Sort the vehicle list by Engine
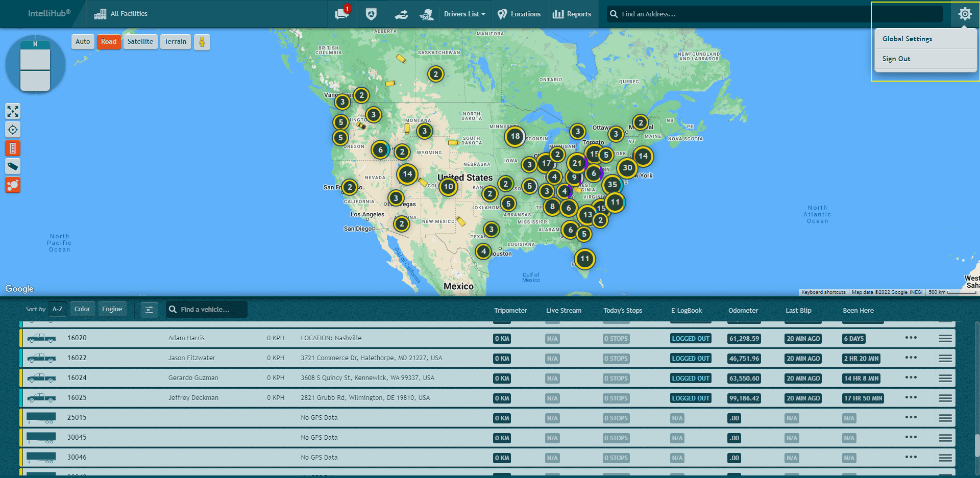980x478 pixels. point(112,309)
